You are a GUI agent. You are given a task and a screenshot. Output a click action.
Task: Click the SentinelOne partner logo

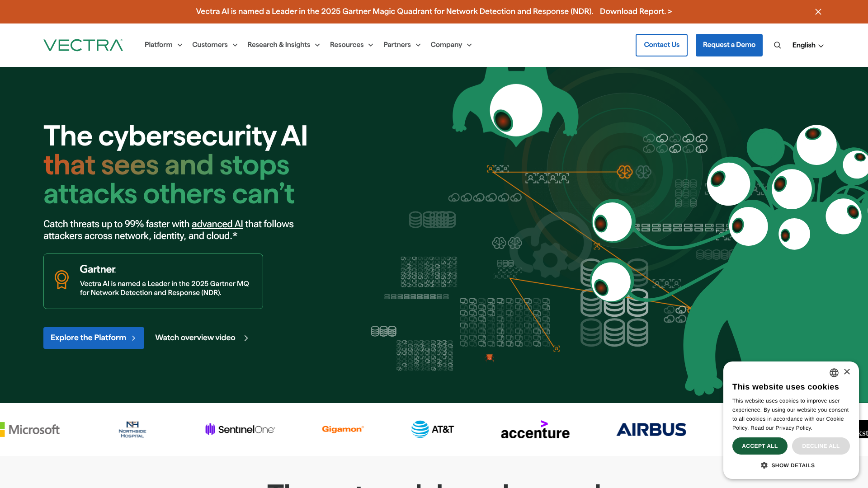(240, 429)
